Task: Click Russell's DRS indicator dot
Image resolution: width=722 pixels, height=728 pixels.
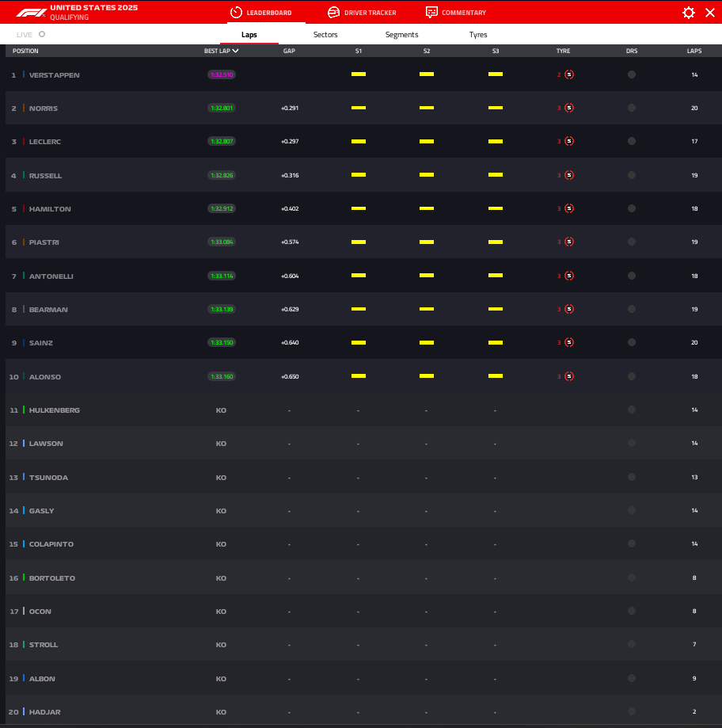Action: coord(632,175)
